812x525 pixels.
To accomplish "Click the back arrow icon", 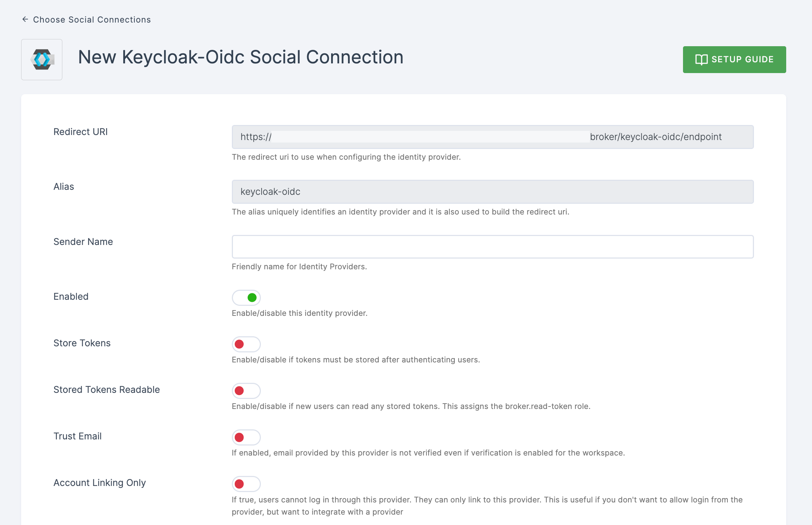I will pos(25,19).
